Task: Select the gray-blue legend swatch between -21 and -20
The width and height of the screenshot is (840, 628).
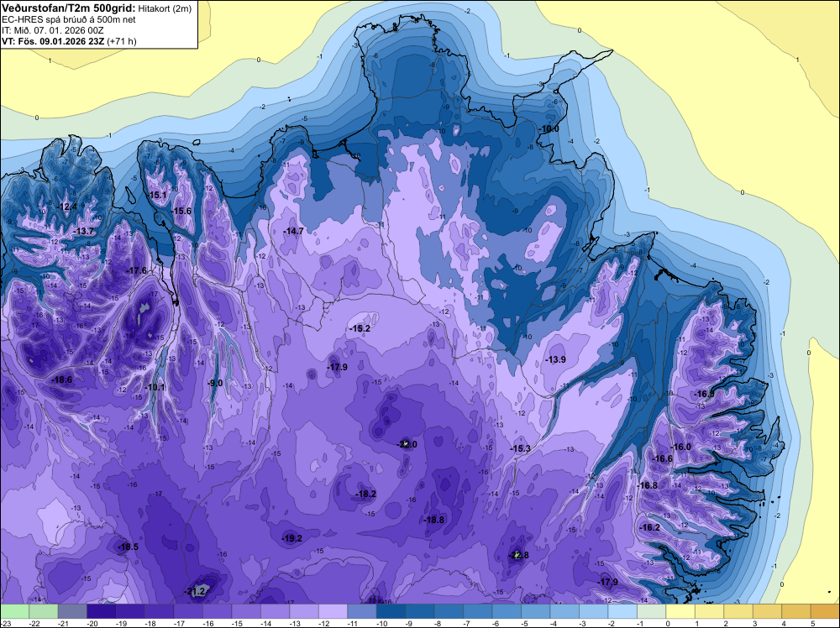Action: (x=72, y=611)
